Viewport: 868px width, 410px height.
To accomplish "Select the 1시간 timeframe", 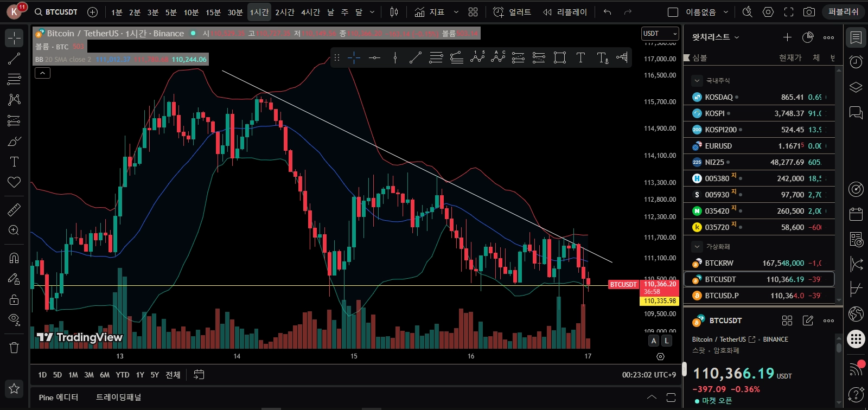I will [259, 12].
